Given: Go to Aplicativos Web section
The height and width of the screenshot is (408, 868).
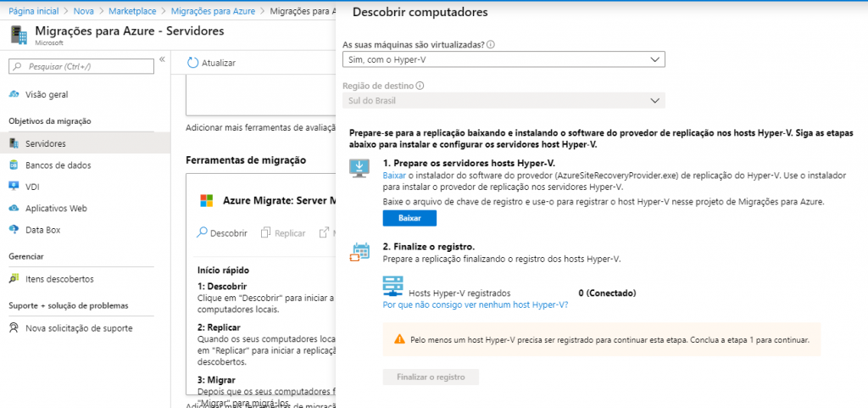Looking at the screenshot, I should pyautogui.click(x=56, y=208).
